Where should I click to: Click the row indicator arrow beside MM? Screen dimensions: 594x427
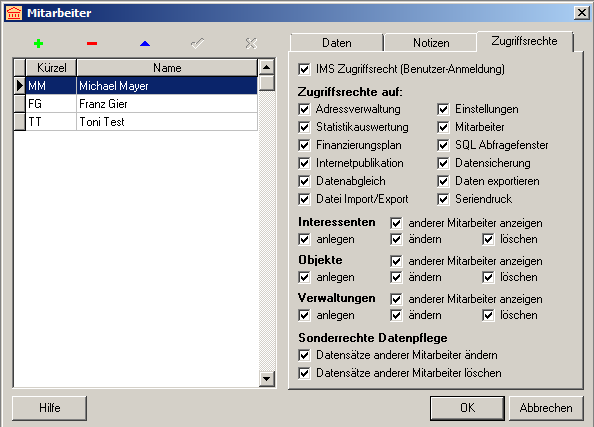click(20, 86)
